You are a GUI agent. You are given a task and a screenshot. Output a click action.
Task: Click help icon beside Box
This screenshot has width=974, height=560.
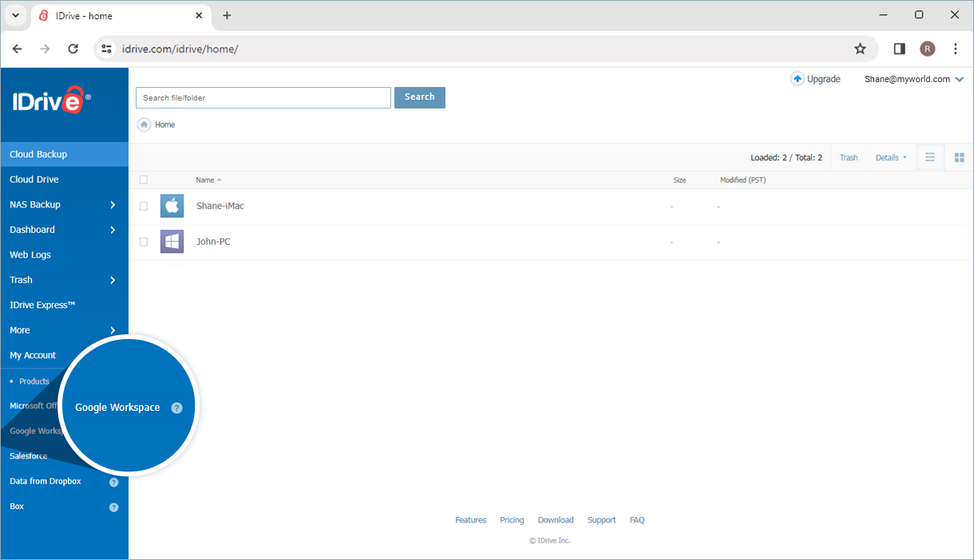pos(113,507)
